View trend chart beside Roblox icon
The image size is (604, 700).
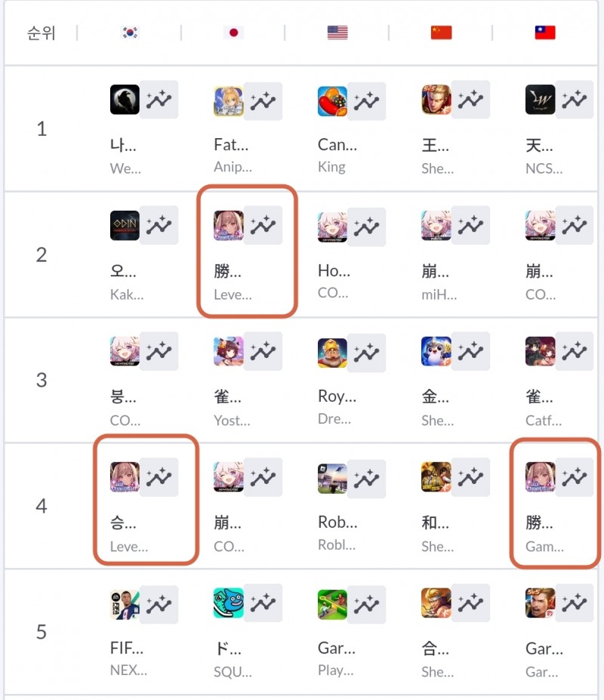point(367,478)
